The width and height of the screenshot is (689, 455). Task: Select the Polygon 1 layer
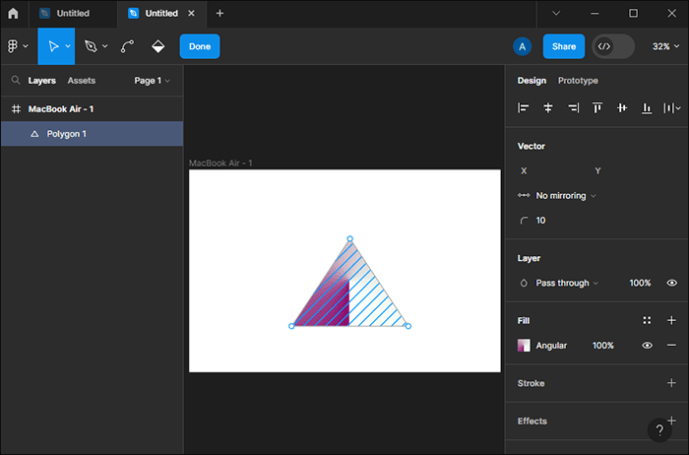92,134
